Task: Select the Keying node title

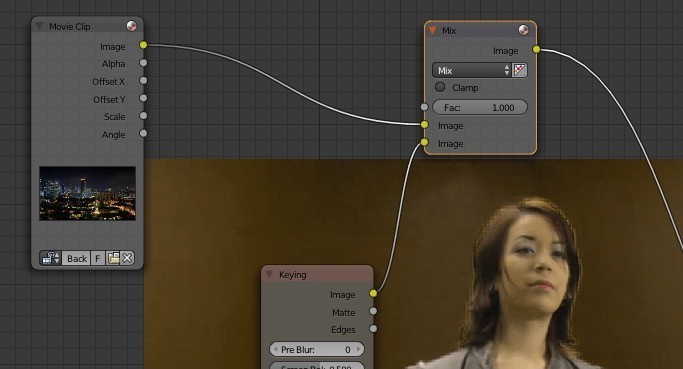Action: 293,274
